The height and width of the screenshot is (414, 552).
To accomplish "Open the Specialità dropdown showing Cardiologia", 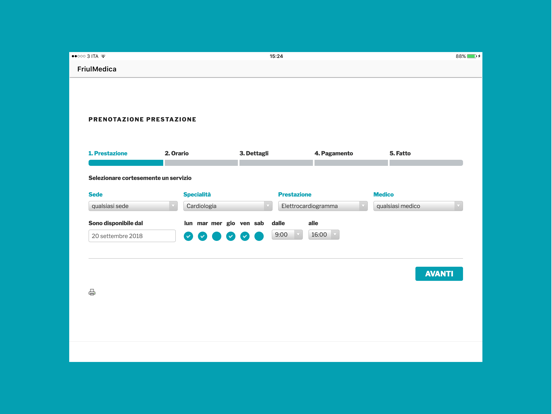I will pyautogui.click(x=228, y=206).
